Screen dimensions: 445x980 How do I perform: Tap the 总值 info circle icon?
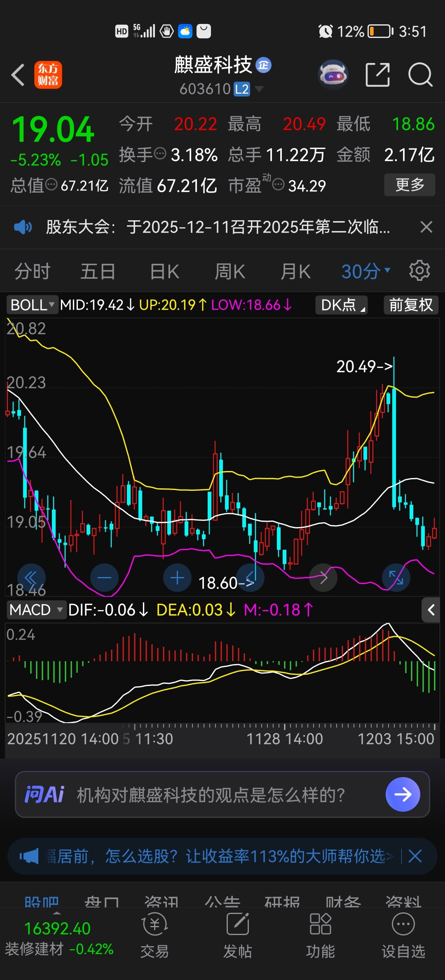[x=52, y=184]
